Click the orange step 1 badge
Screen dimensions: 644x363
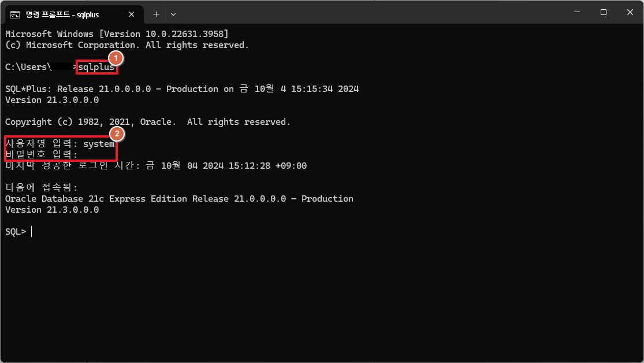116,58
